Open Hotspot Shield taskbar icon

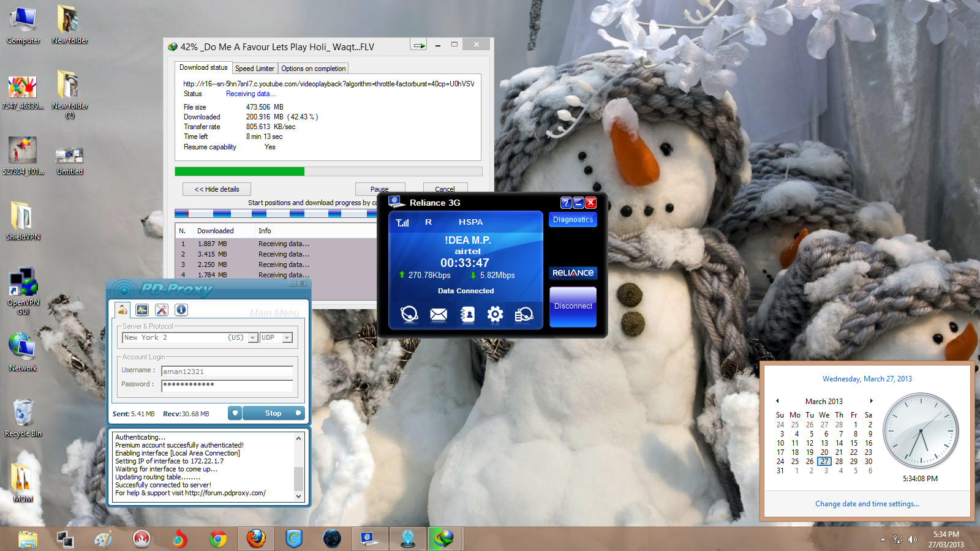point(294,539)
